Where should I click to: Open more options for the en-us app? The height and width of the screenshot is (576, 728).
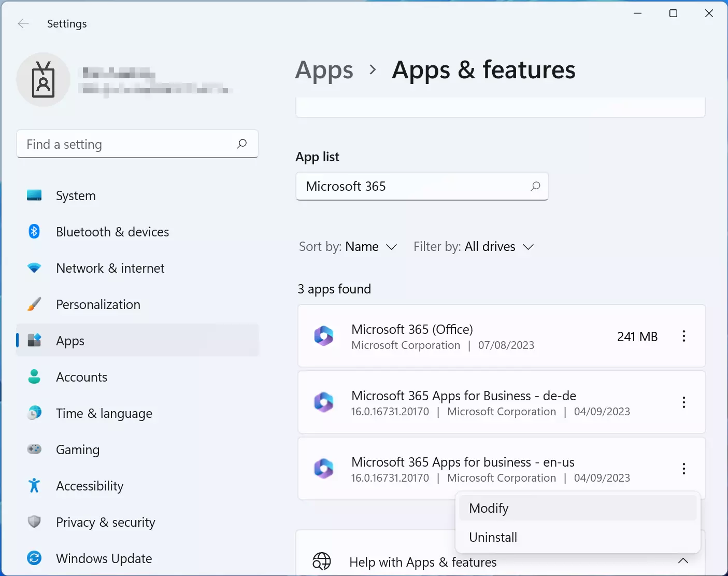click(x=684, y=469)
